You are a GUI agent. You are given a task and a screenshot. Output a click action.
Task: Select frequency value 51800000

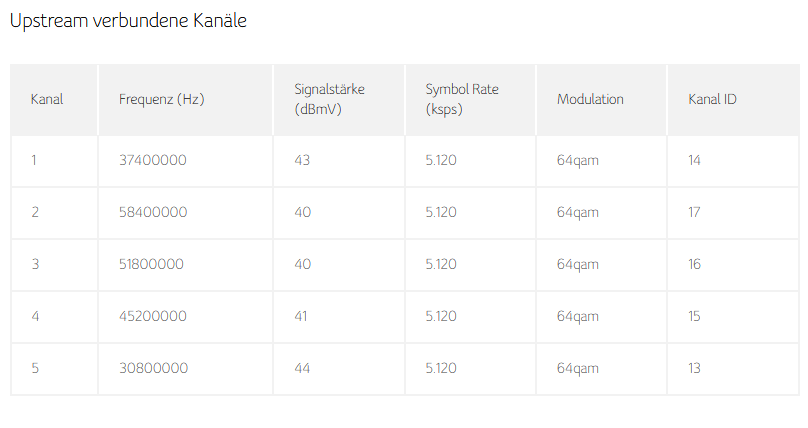coord(151,264)
